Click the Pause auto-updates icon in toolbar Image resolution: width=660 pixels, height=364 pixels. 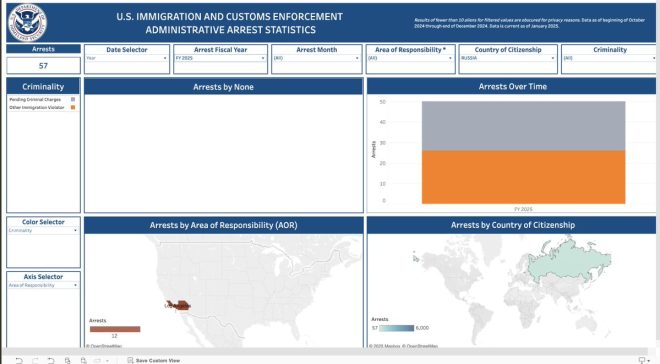83,360
